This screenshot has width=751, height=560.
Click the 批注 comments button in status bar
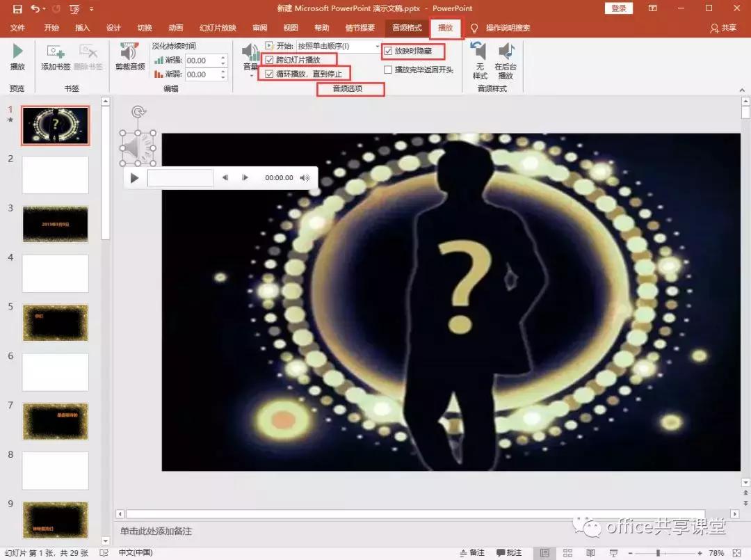pyautogui.click(x=509, y=553)
